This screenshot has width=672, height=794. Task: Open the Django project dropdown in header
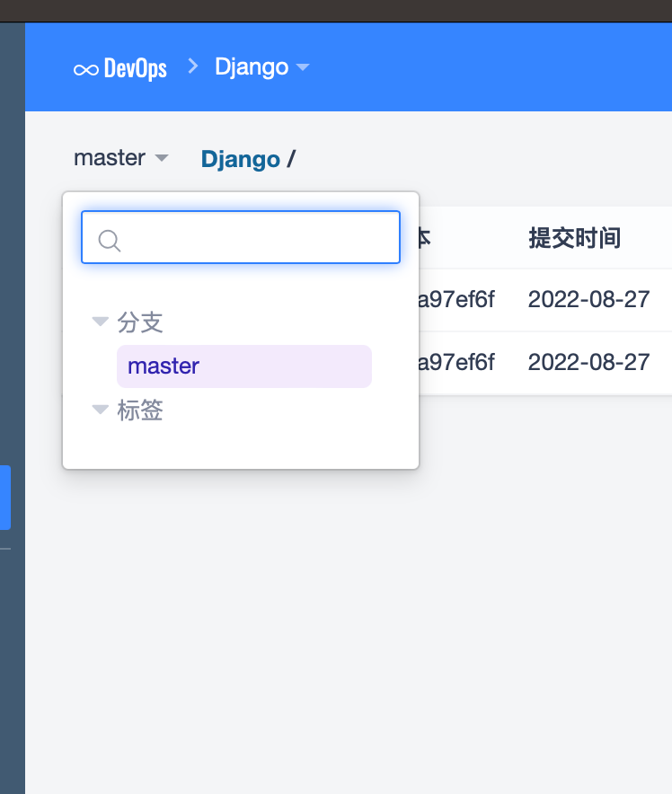tap(261, 66)
